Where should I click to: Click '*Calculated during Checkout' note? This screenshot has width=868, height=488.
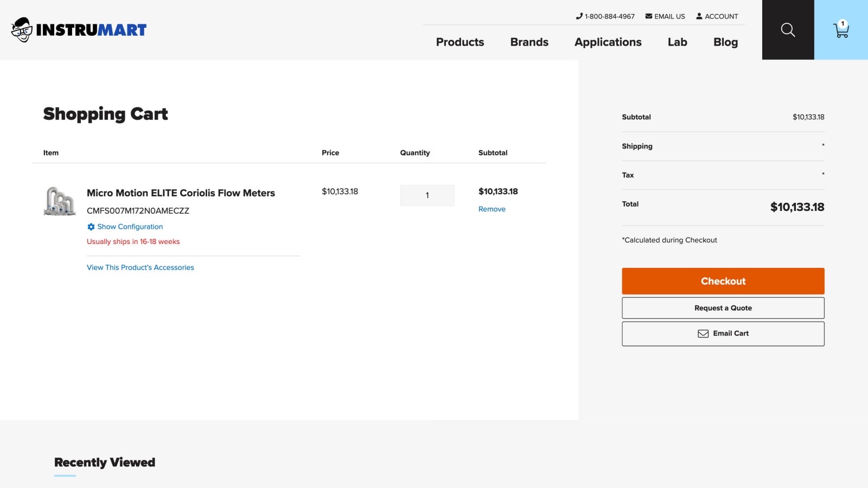[669, 240]
